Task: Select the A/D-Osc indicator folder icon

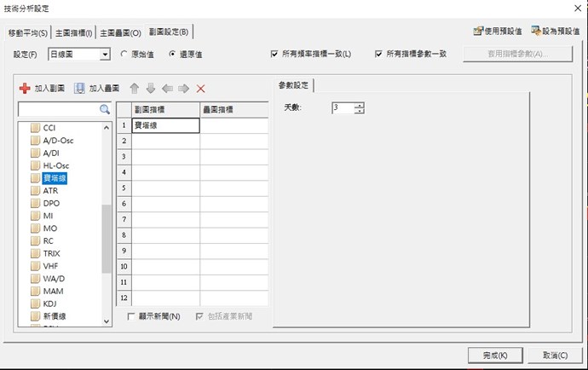Action: pyautogui.click(x=35, y=141)
